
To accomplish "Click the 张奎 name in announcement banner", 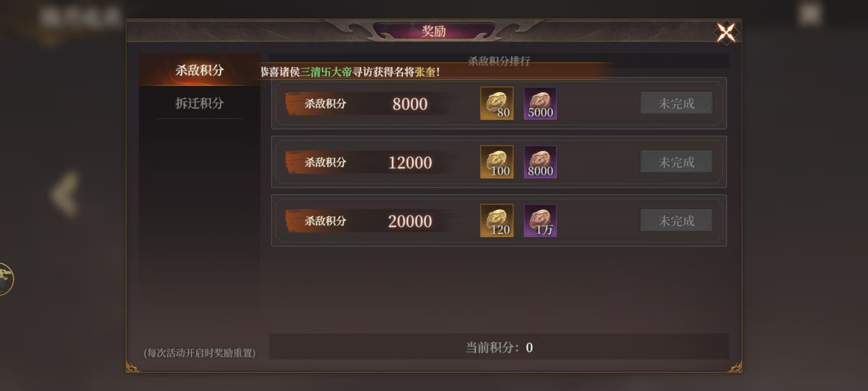I will [x=425, y=72].
